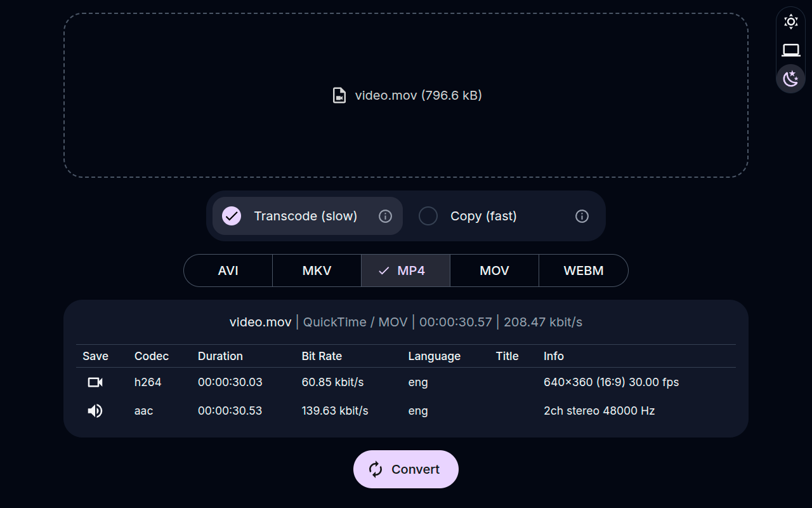Click the 139.63 kbit/s bit rate

click(335, 411)
